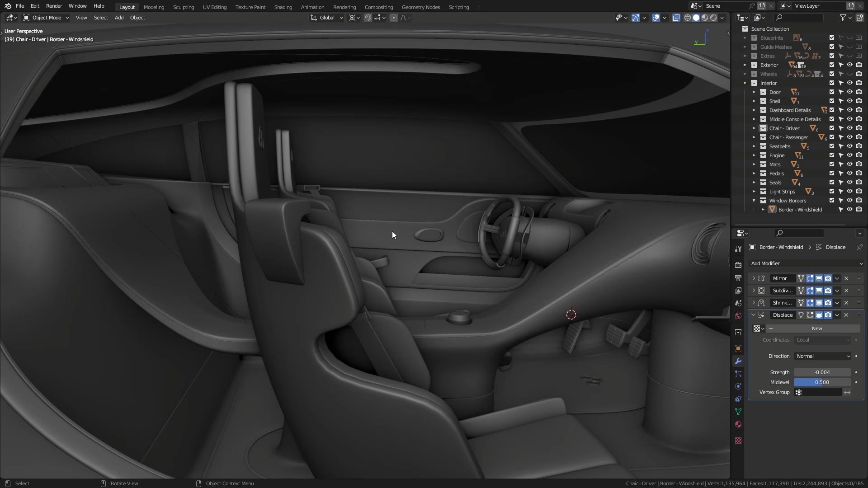Switch viewport to Material Preview shading
The width and height of the screenshot is (868, 488).
coord(705,18)
